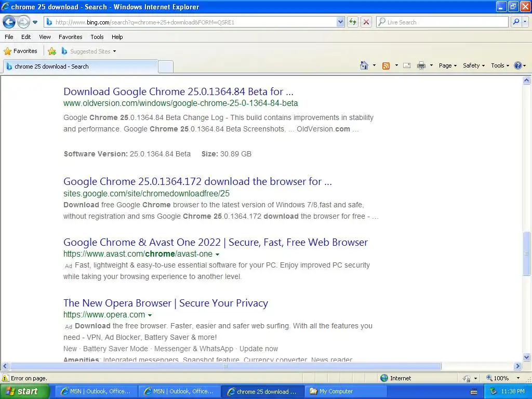Viewport: 532px width, 399px height.
Task: Click the Home icon in command bar
Action: pyautogui.click(x=364, y=65)
